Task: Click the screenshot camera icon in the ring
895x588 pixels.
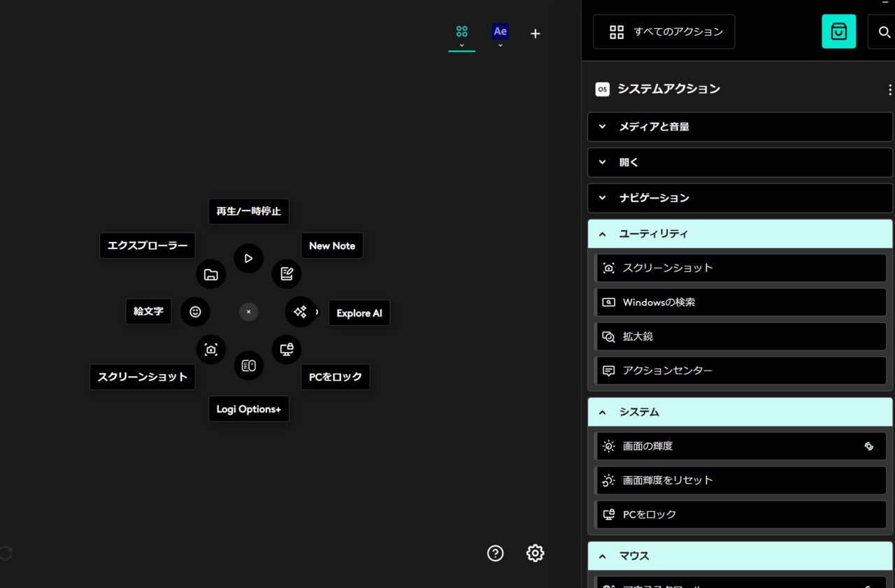Action: (x=211, y=350)
